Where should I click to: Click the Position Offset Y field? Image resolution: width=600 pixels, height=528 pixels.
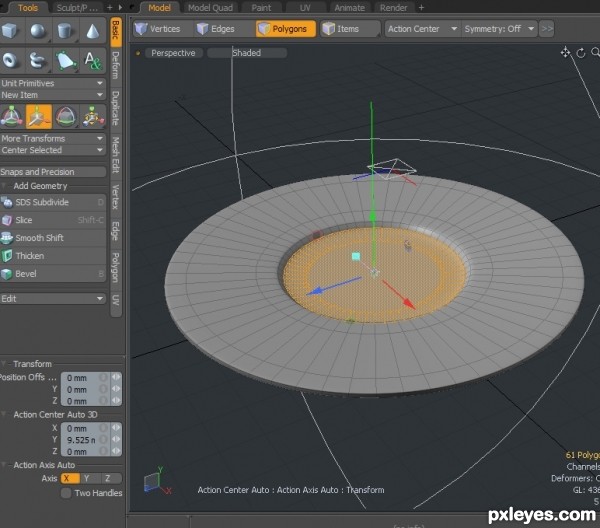point(85,389)
